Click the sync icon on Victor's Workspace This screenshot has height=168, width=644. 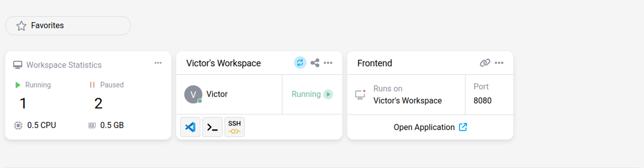[x=300, y=63]
